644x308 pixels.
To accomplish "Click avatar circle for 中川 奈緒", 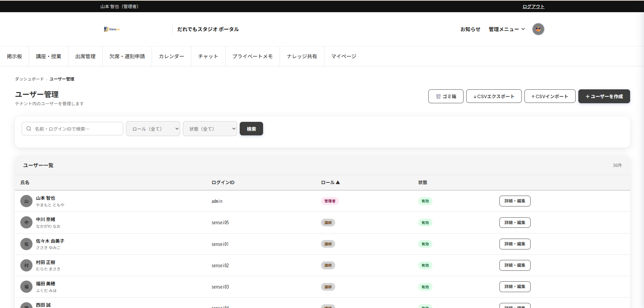I will 26,223.
